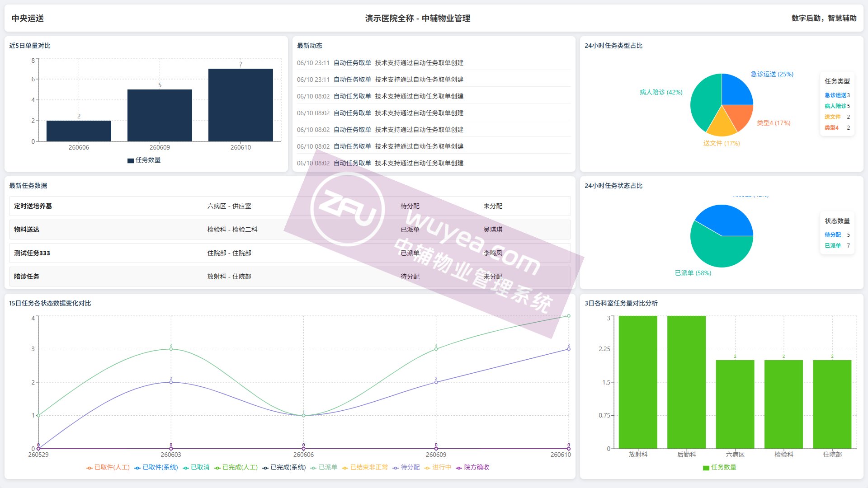Screen dimensions: 868x488
Task: Open the 定时送培养基 task row
Action: [290, 206]
